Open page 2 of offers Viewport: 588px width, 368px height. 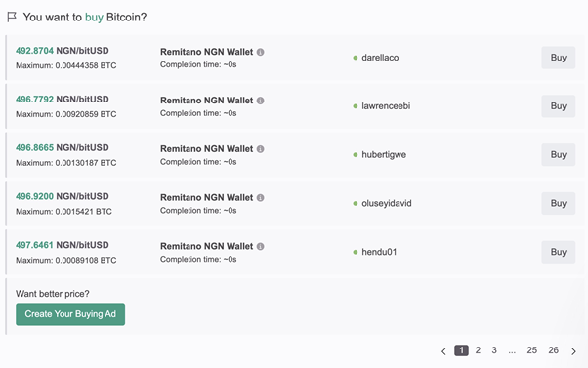click(478, 350)
